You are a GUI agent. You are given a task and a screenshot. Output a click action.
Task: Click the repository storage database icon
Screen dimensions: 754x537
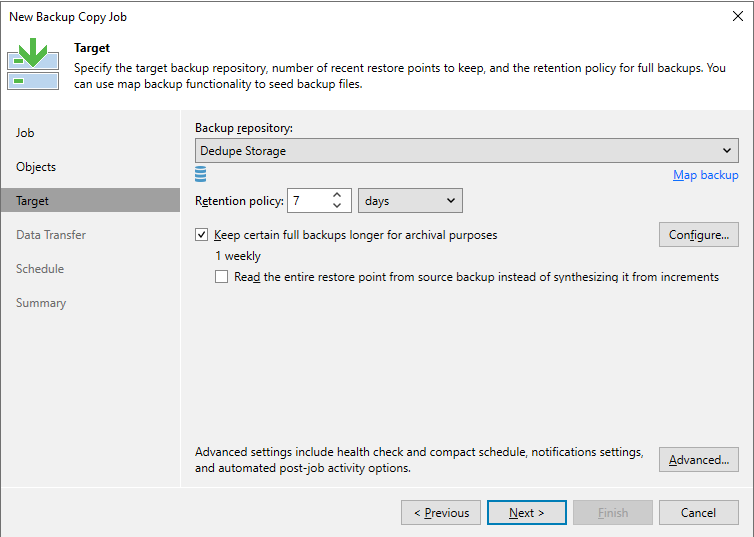coord(201,175)
